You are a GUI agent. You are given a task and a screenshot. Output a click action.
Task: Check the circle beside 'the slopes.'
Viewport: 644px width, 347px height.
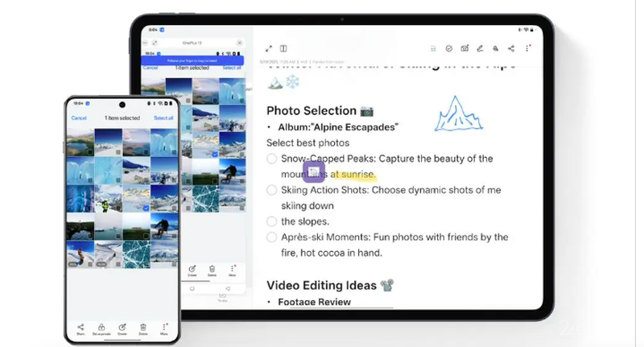click(271, 221)
